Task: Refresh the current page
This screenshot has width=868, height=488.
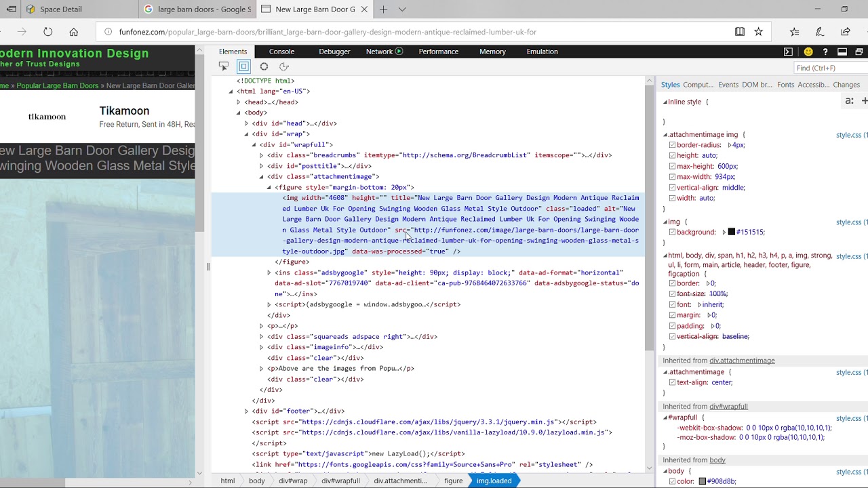Action: click(x=48, y=32)
